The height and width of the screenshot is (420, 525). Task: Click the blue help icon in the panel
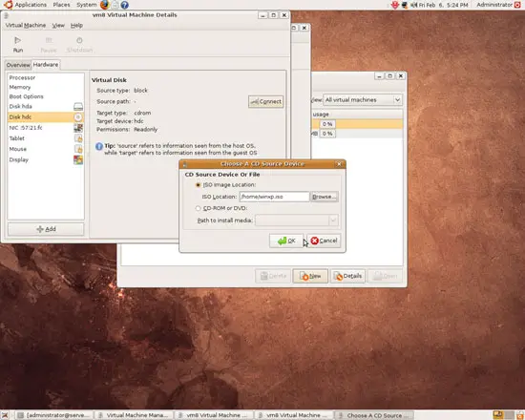click(x=124, y=5)
